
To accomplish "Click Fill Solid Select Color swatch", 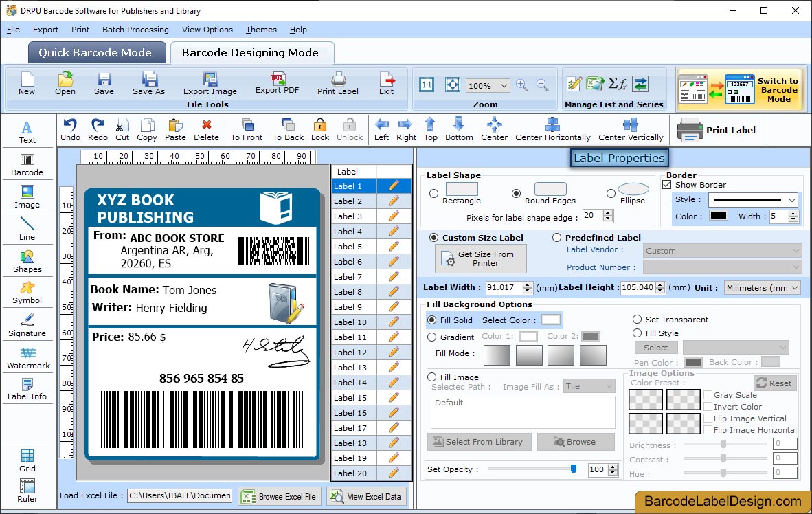I will click(x=551, y=320).
